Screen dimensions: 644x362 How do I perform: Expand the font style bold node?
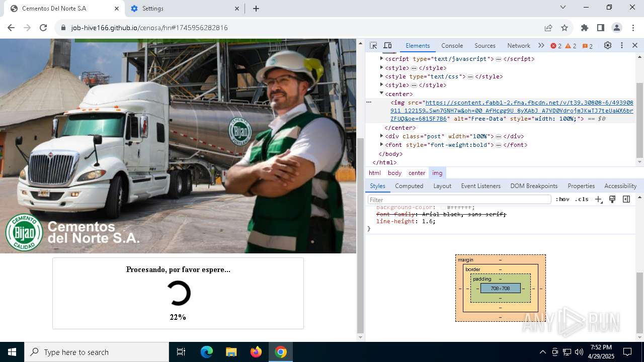[x=381, y=145]
